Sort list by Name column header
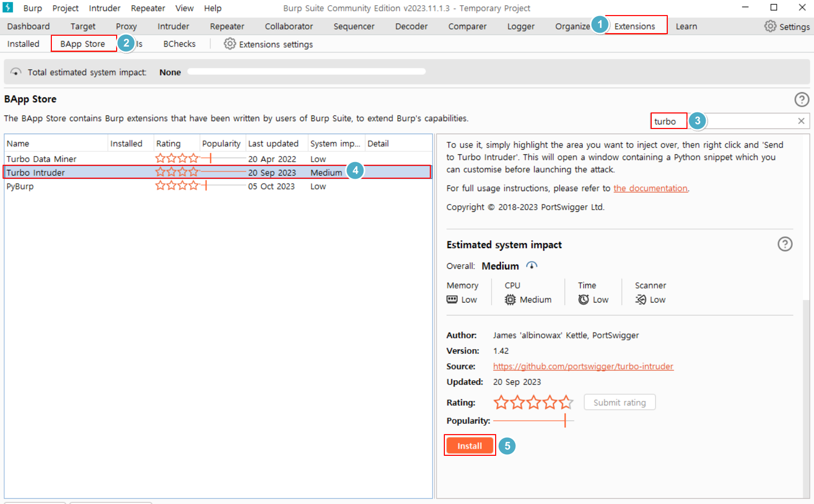814x504 pixels. (x=56, y=143)
